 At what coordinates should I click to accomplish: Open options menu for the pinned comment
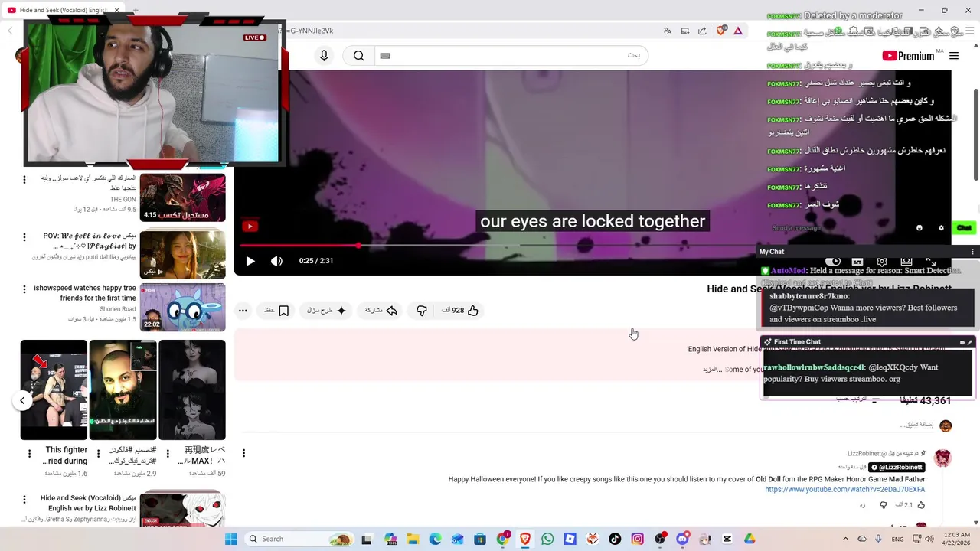(243, 453)
